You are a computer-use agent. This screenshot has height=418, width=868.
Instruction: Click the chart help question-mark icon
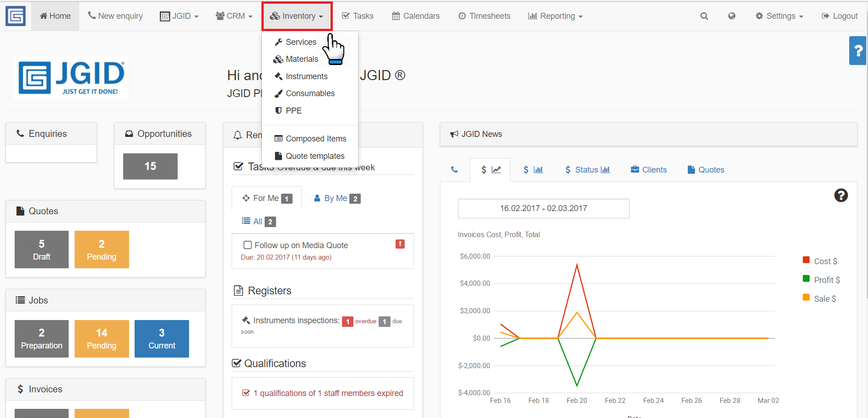(x=841, y=195)
